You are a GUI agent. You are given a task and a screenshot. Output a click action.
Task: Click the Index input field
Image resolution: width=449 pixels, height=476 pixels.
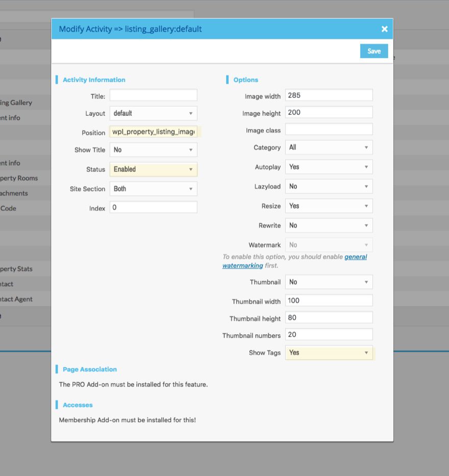pos(153,208)
